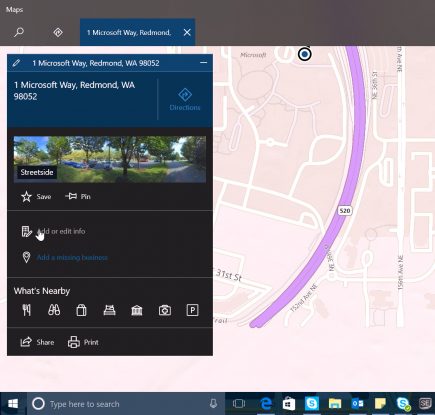The image size is (435, 415).
Task: Open Sticky Notes from the taskbar
Action: pos(380,404)
